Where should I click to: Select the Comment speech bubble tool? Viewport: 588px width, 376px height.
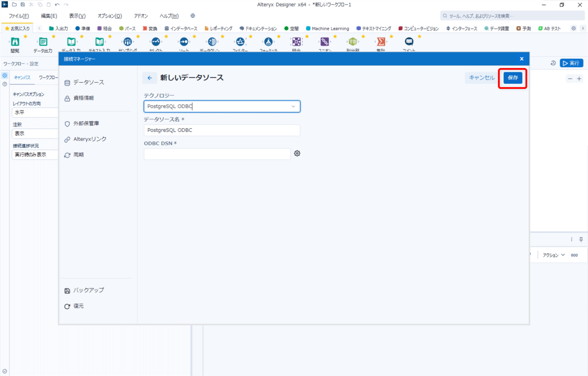409,42
